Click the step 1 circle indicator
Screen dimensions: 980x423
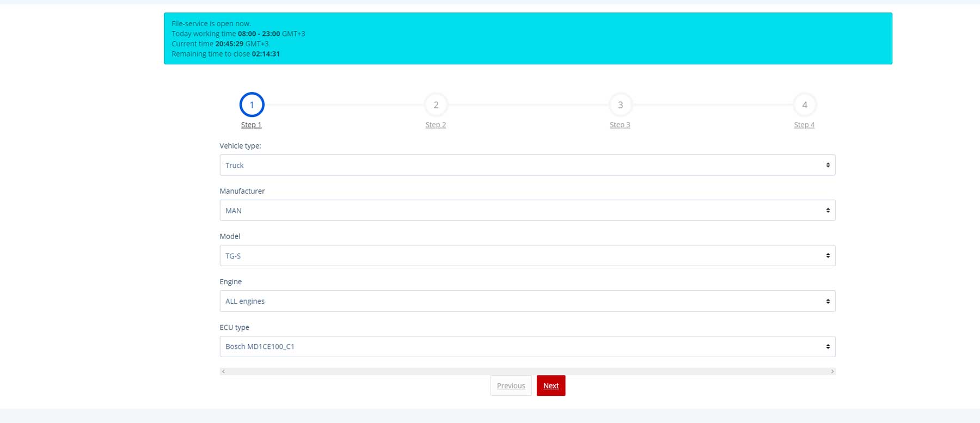click(x=252, y=105)
